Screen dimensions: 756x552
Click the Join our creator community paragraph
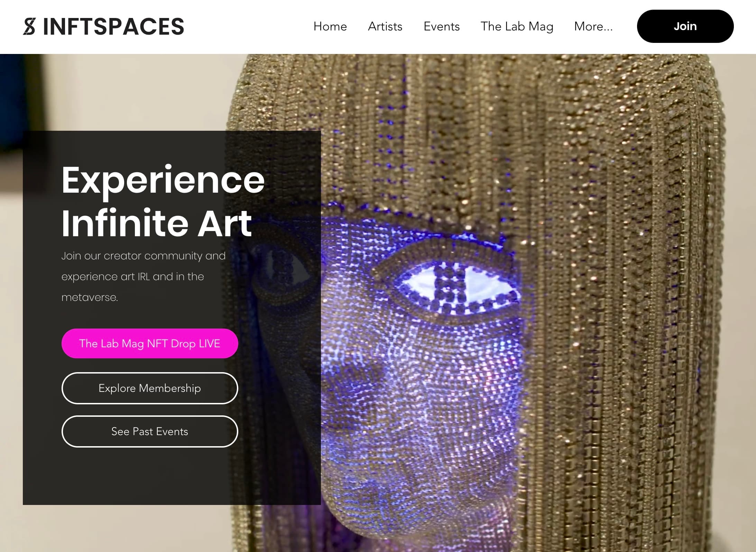[x=144, y=276]
